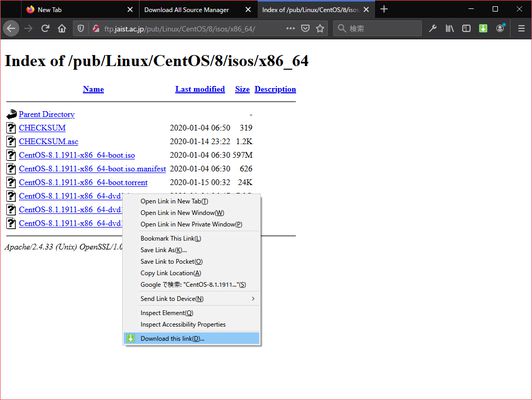Choose Open Link in New Private Window
This screenshot has height=400, width=532.
pyautogui.click(x=192, y=224)
